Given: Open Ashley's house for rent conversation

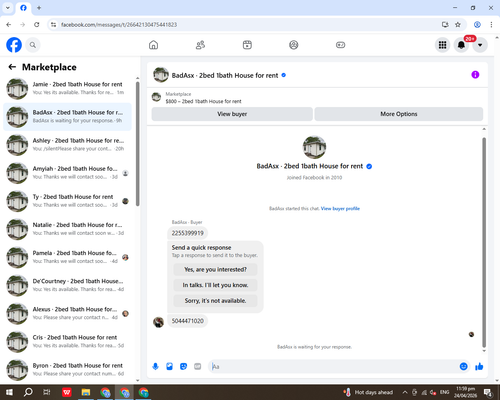Looking at the screenshot, I should coord(67,145).
